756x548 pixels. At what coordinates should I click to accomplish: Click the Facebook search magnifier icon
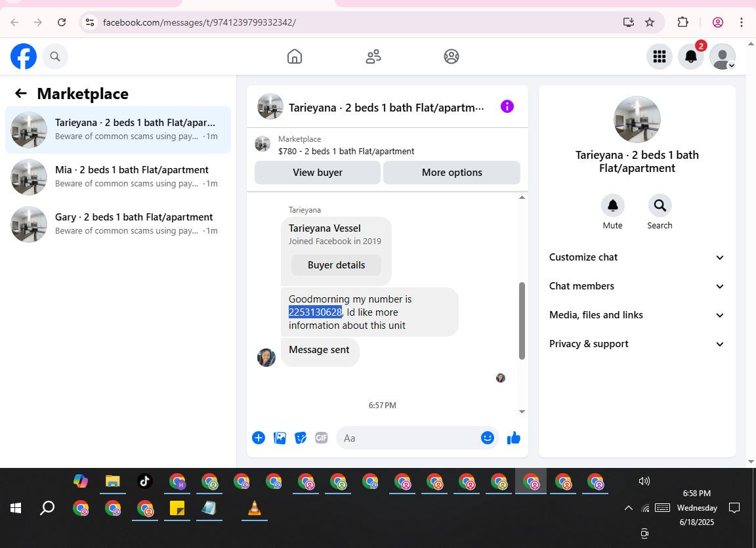pos(55,56)
